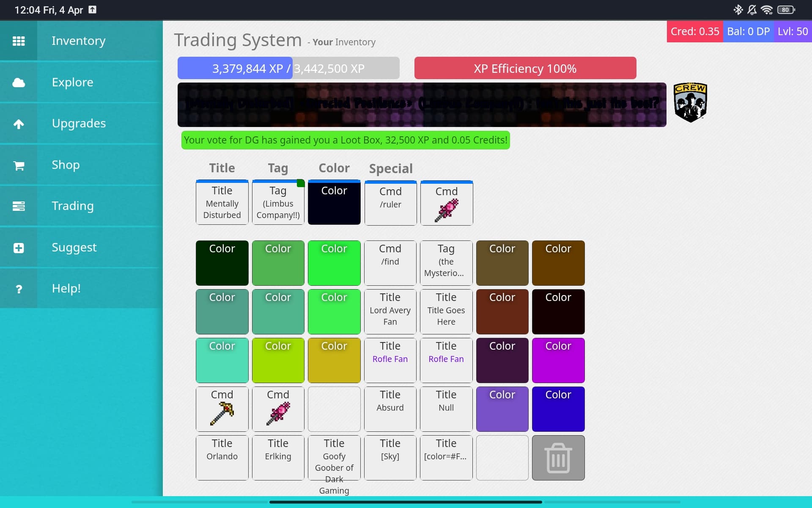
Task: Click the Help question mark icon
Action: point(19,289)
